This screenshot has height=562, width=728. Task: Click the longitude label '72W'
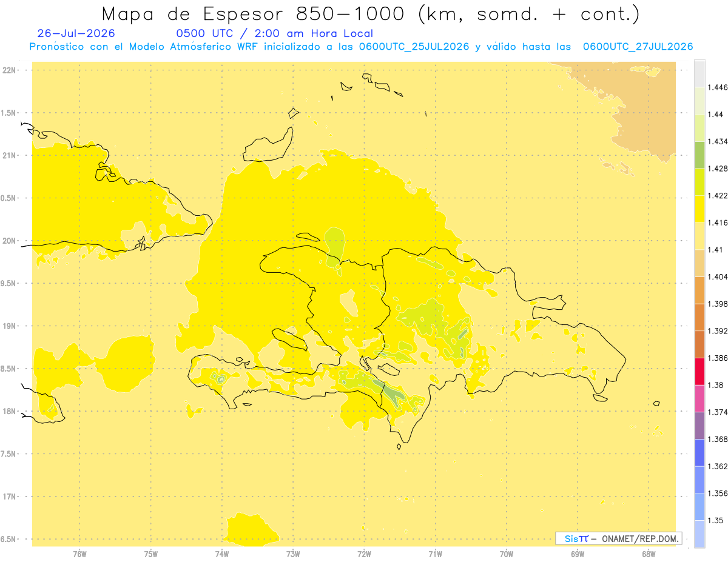tap(364, 554)
